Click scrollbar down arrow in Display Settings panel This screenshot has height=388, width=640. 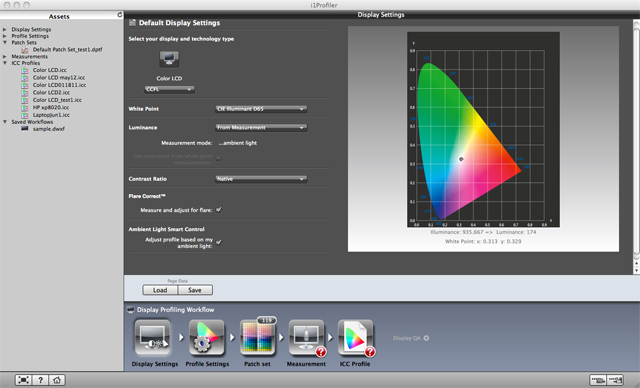pyautogui.click(x=636, y=270)
